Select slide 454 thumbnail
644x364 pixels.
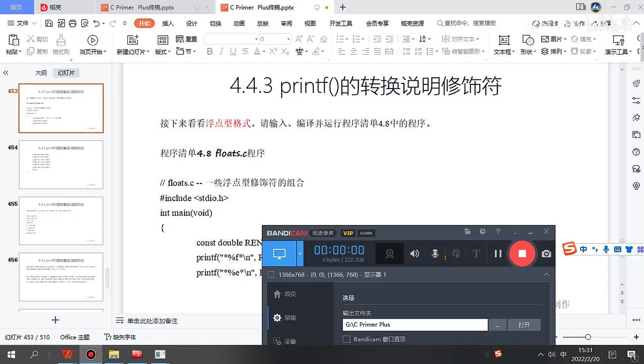(61, 165)
